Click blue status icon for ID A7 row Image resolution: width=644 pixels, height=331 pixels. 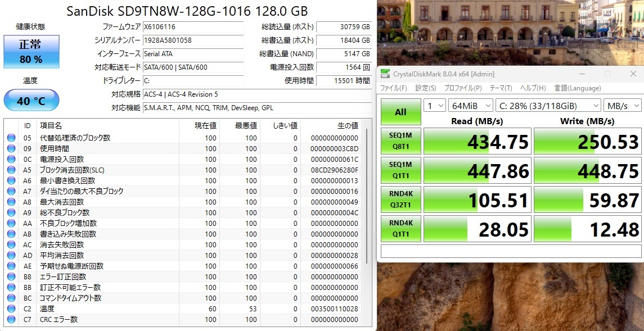pyautogui.click(x=11, y=191)
